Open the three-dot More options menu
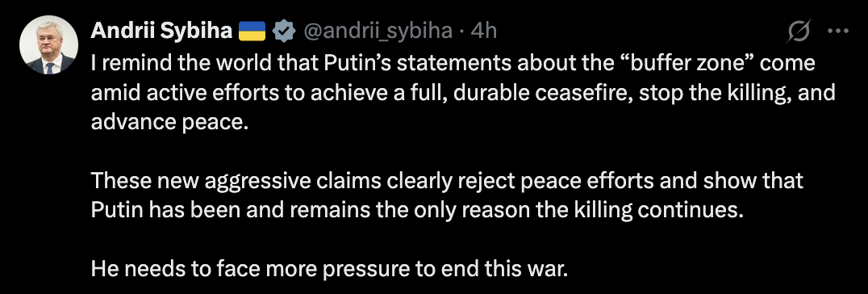Screen dimensions: 868x294 [x=837, y=31]
